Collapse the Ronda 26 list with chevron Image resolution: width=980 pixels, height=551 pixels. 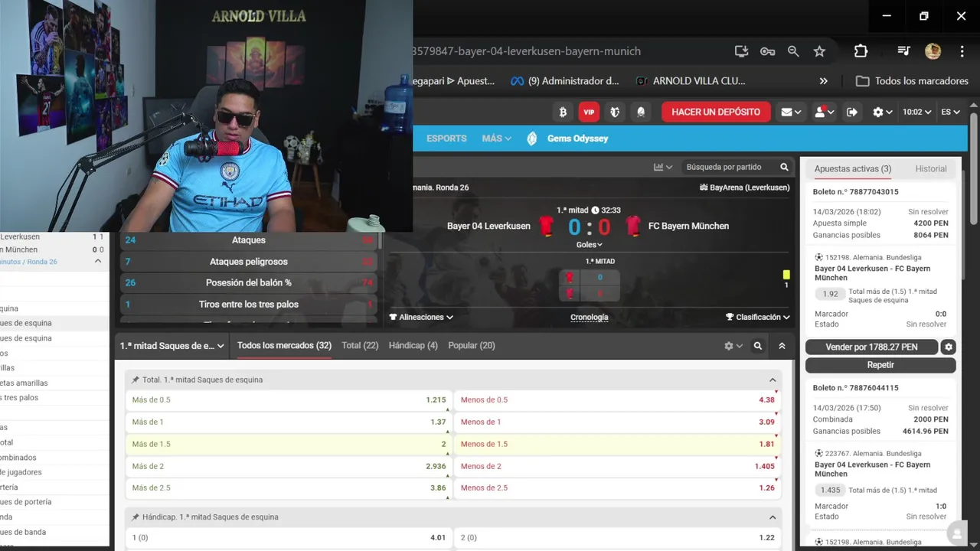pos(98,262)
